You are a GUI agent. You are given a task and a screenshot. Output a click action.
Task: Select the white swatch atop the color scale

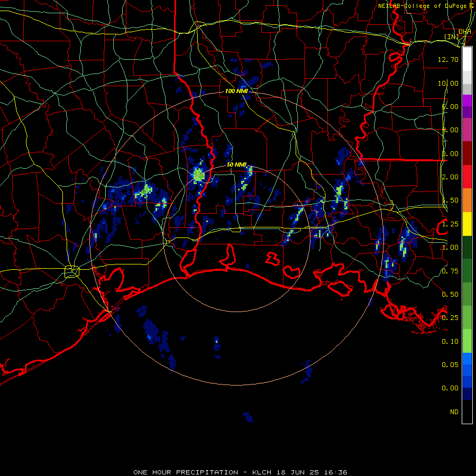[467, 59]
